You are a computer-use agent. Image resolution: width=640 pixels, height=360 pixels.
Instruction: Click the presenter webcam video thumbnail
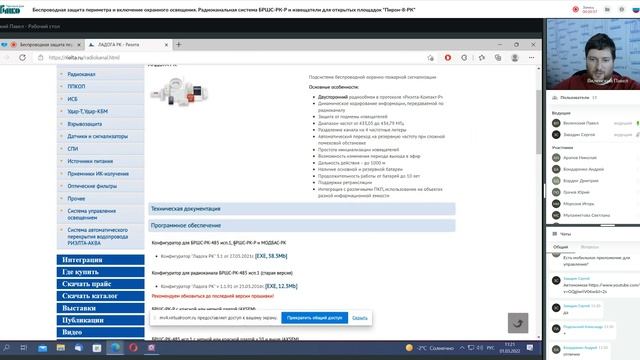pos(593,54)
